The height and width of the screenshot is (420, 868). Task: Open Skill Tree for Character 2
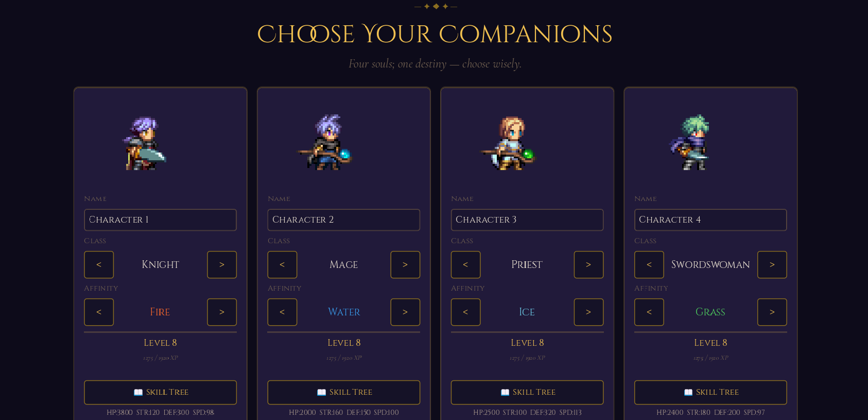click(x=343, y=392)
